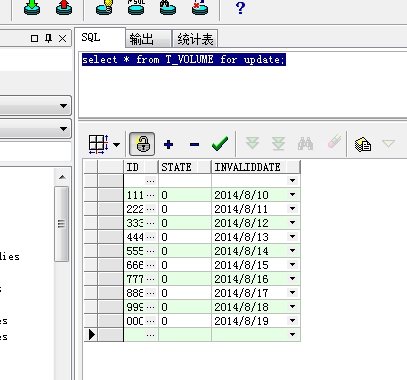Open the date dropdown for 2014/8/19
This screenshot has height=380, width=407.
coord(292,321)
